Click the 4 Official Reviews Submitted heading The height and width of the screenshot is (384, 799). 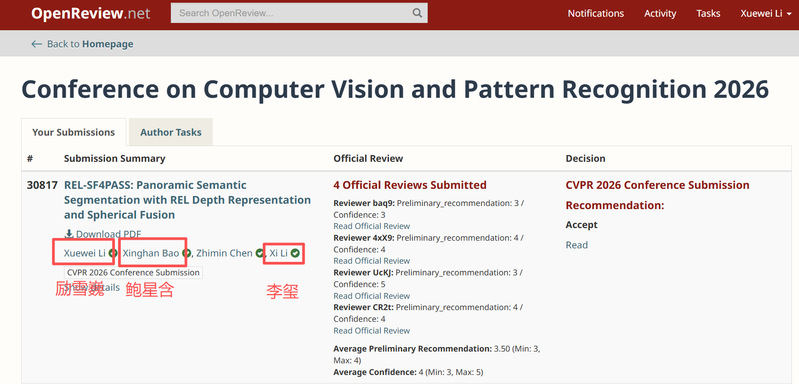[x=410, y=185]
